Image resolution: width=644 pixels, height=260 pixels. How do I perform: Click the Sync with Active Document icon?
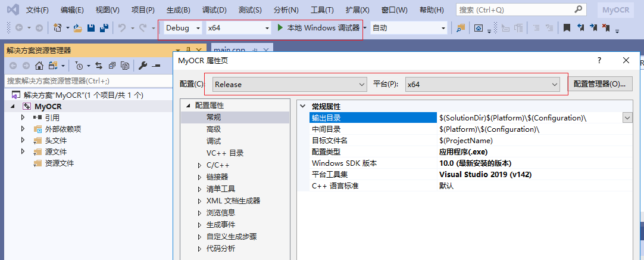[x=98, y=66]
